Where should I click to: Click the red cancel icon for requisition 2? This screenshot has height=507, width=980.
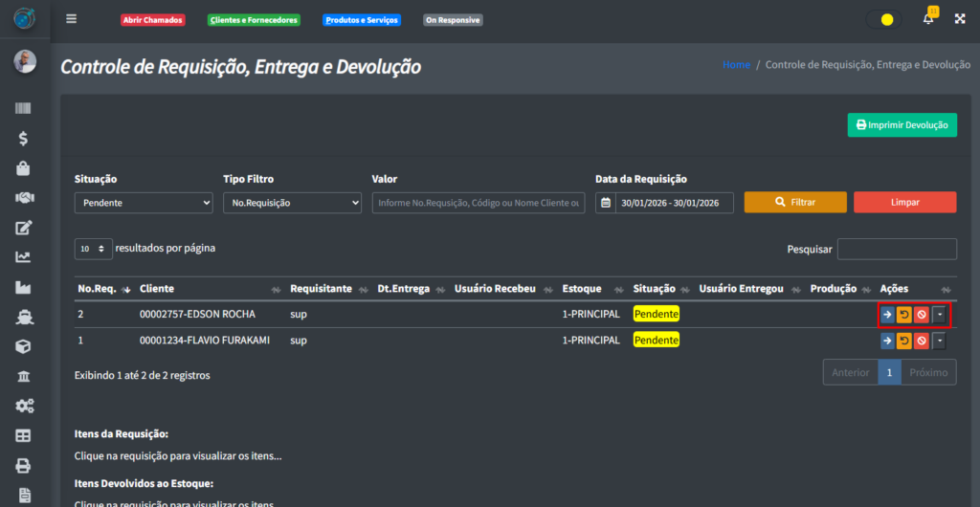(922, 315)
